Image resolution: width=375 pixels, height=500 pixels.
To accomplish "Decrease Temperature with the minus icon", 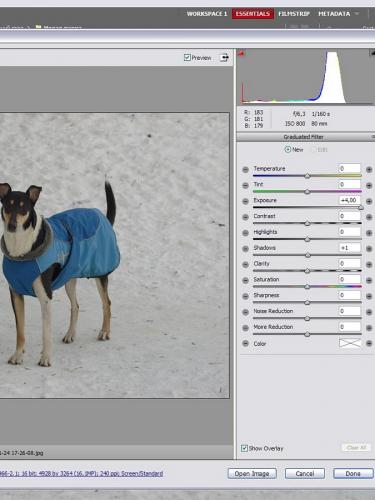I will (245, 170).
